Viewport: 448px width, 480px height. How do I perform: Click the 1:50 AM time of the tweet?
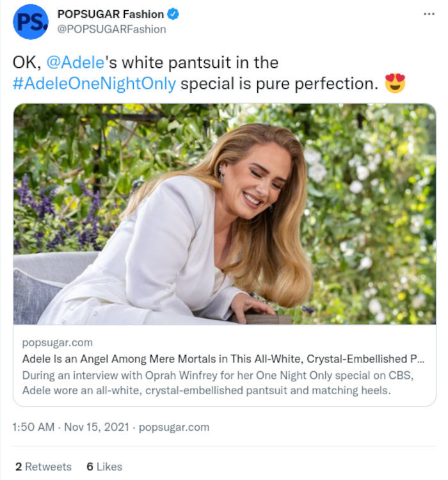(34, 427)
